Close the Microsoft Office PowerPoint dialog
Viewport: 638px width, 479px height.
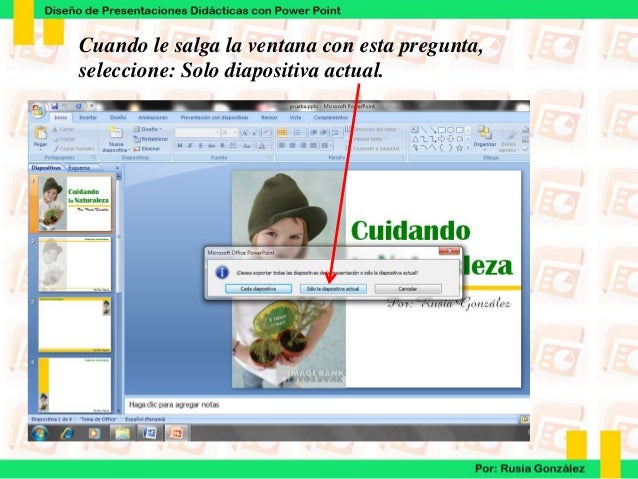pos(449,251)
